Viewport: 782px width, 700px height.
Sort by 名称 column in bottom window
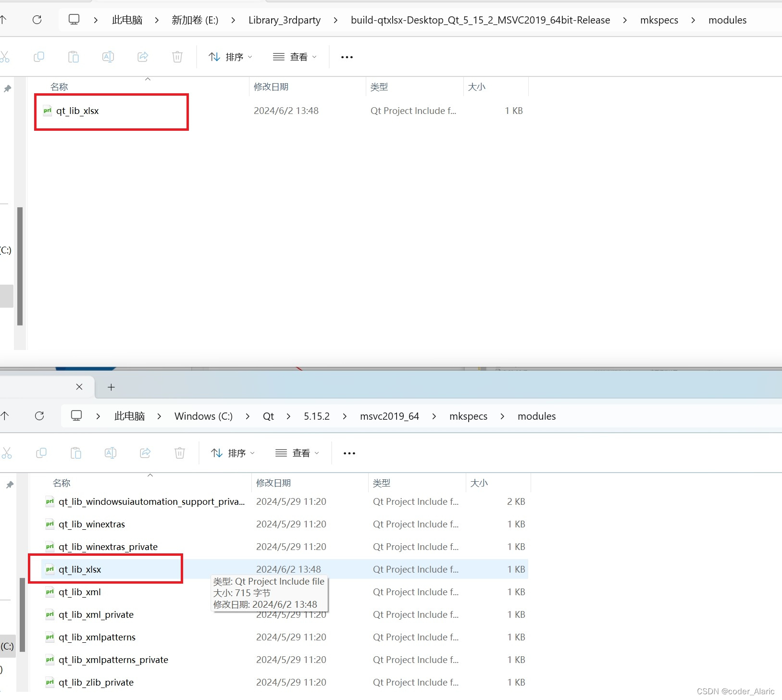(x=62, y=483)
